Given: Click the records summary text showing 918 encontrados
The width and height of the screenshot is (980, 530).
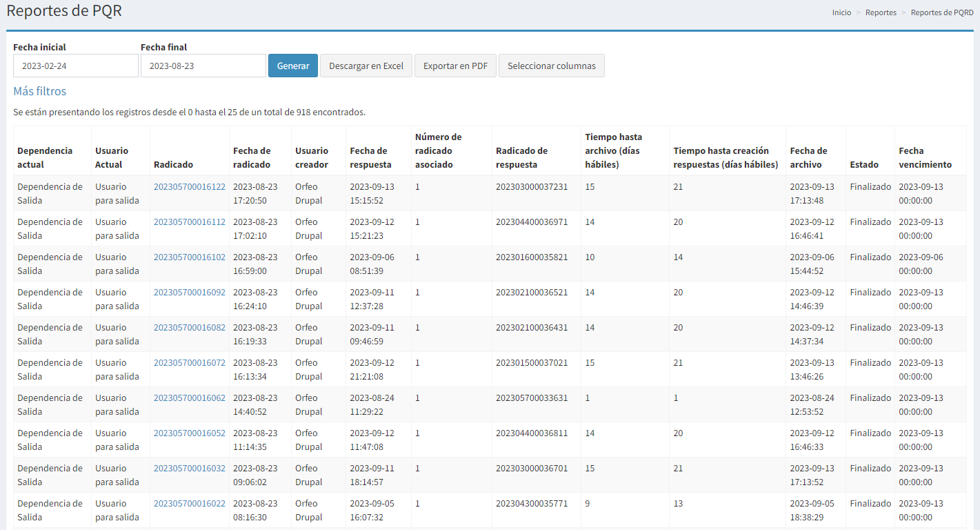Looking at the screenshot, I should [x=189, y=112].
